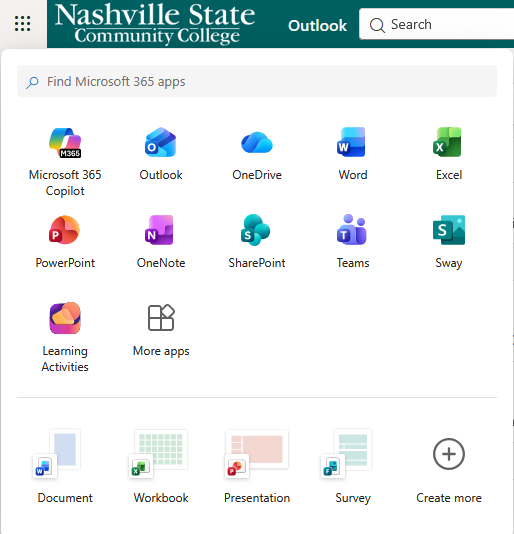Viewport: 514px width, 534px height.
Task: Create a new Excel Workbook
Action: [161, 467]
